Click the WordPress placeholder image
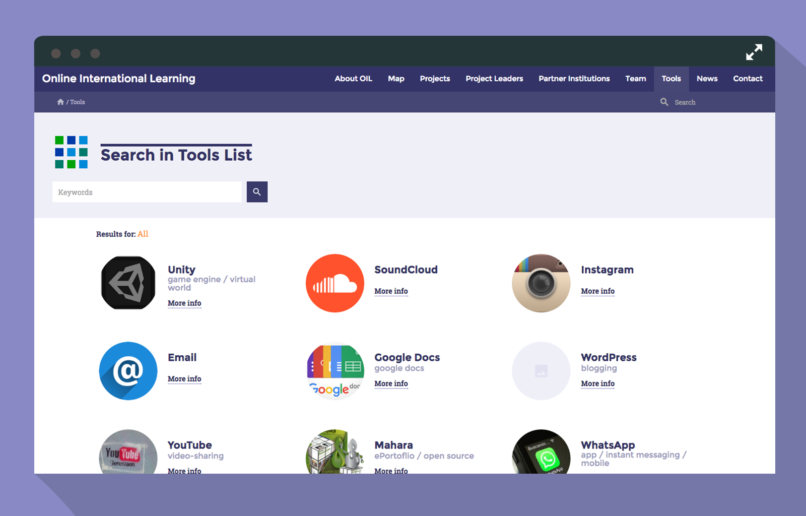806x516 pixels. (x=541, y=371)
